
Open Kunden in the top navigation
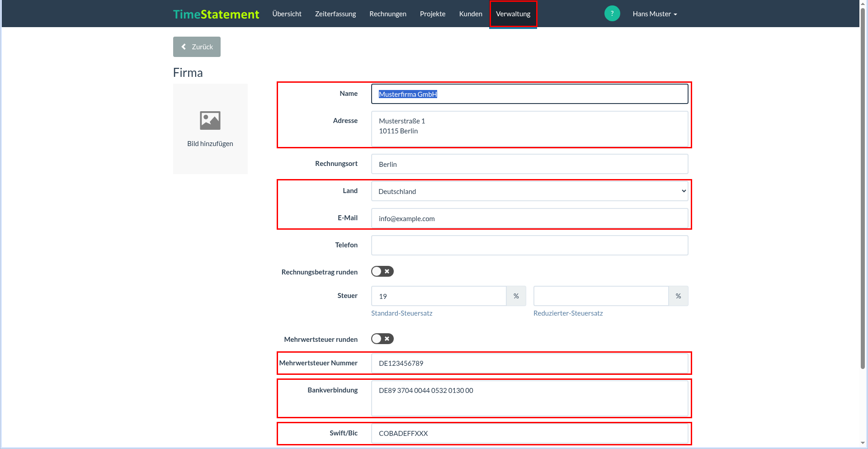[x=471, y=14]
